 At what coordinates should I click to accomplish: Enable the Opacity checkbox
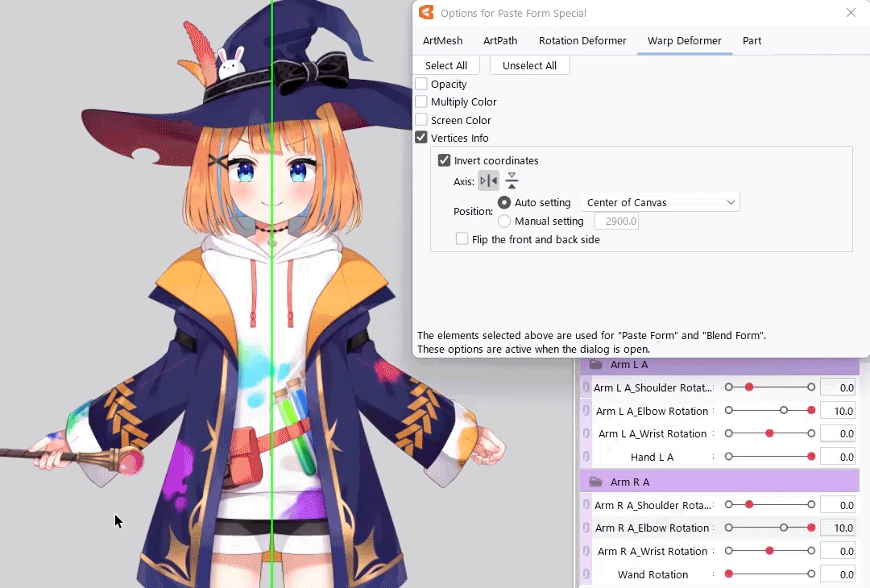coord(421,84)
